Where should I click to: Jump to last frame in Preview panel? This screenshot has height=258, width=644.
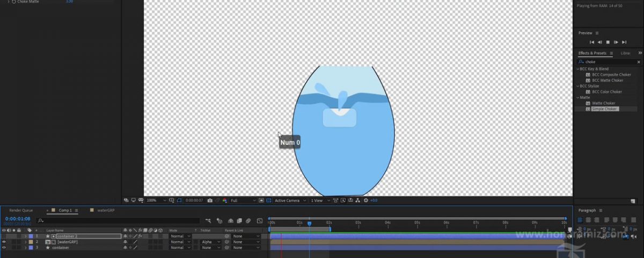click(624, 42)
